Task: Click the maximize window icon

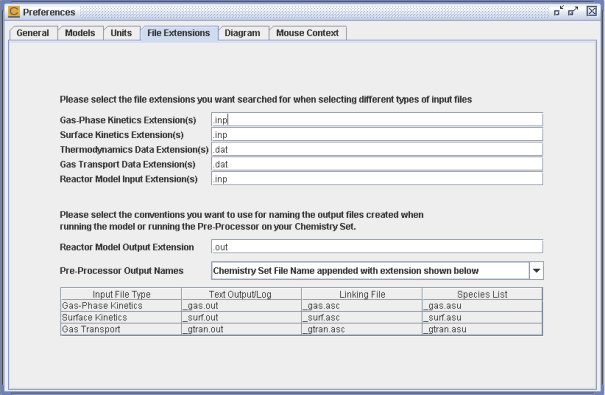Action: pyautogui.click(x=573, y=11)
